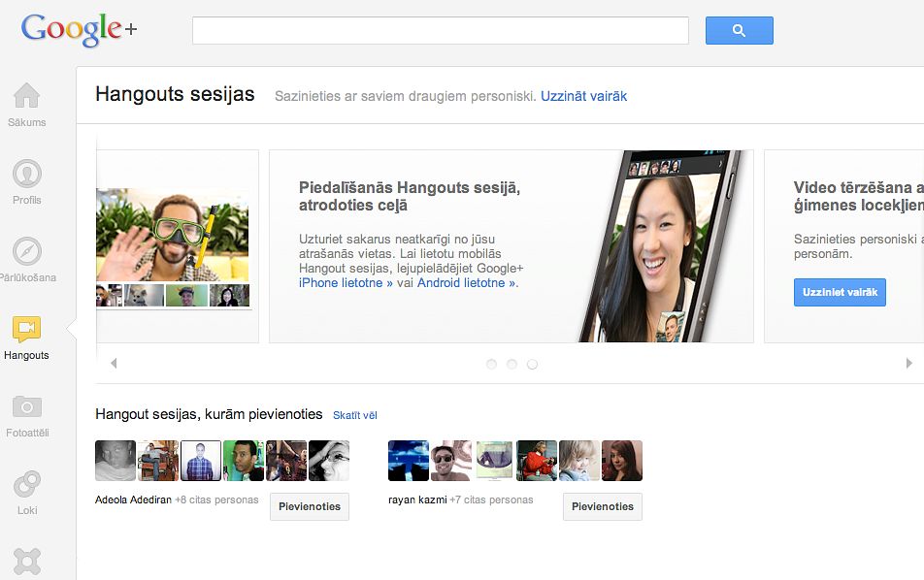This screenshot has width=924, height=580.
Task: Select the third carousel page dot
Action: pos(532,365)
